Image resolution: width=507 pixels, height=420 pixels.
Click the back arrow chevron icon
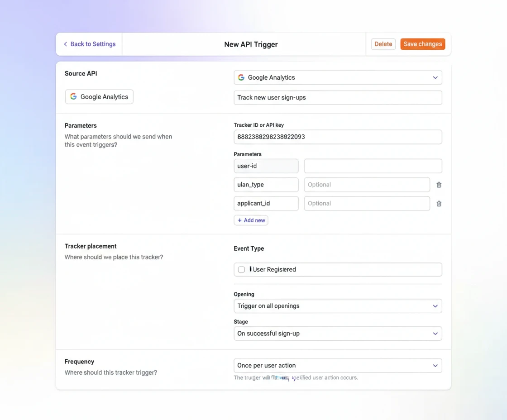[x=66, y=44]
